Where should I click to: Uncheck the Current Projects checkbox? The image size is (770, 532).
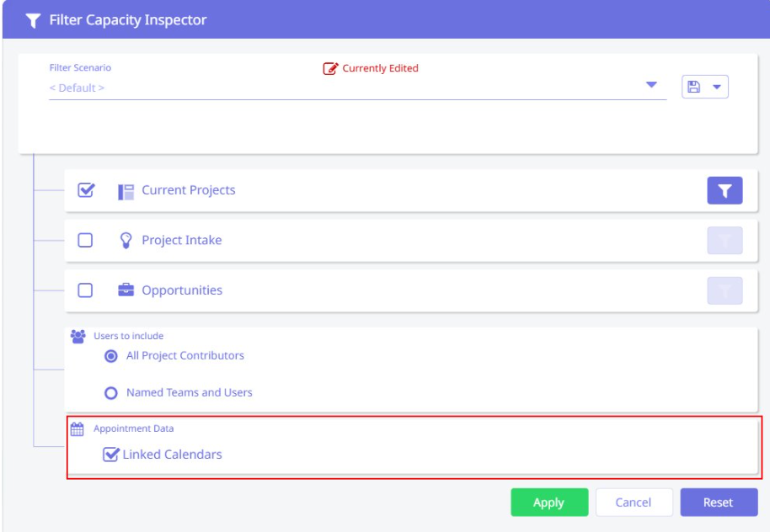click(86, 190)
